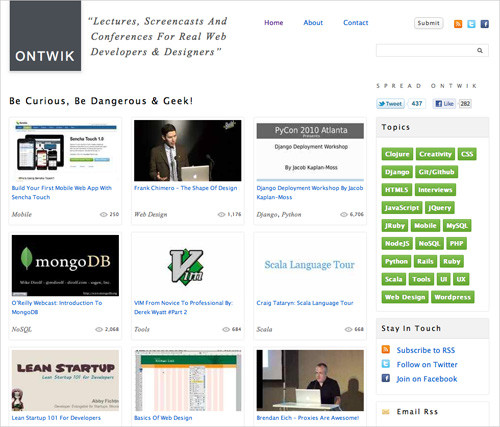Select the JRuby topic tag
Screen dimensions: 500x427
[x=395, y=226]
